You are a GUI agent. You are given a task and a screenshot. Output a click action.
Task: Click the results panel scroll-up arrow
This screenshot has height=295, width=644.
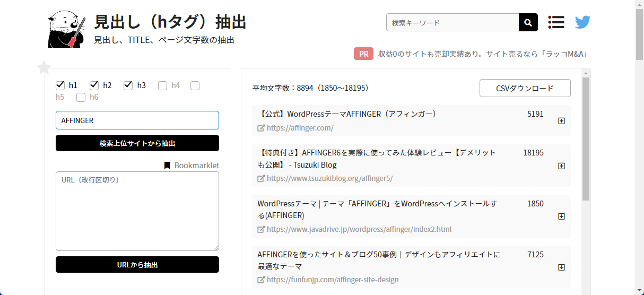click(x=586, y=73)
